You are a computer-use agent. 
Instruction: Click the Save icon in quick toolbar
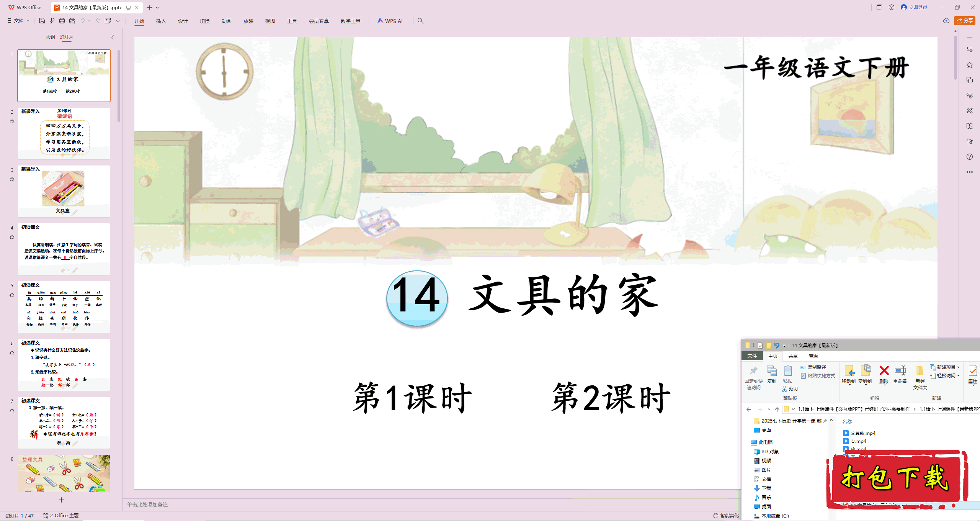(x=42, y=21)
